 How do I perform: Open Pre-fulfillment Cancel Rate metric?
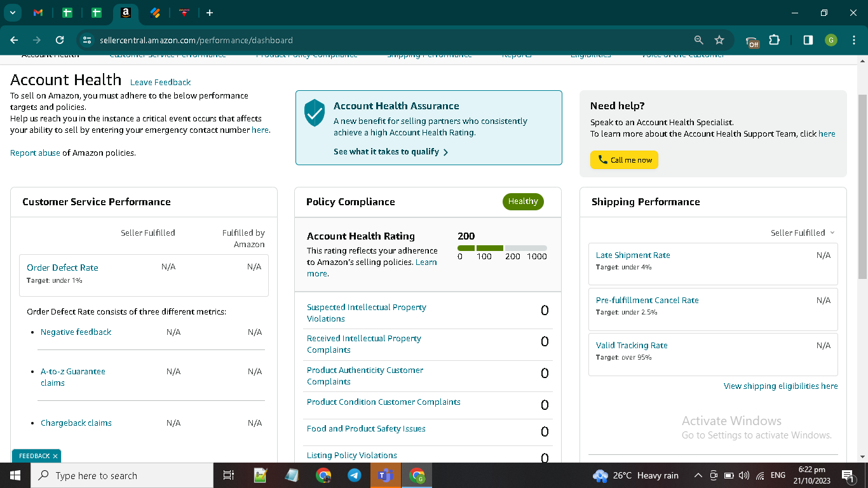coord(648,300)
